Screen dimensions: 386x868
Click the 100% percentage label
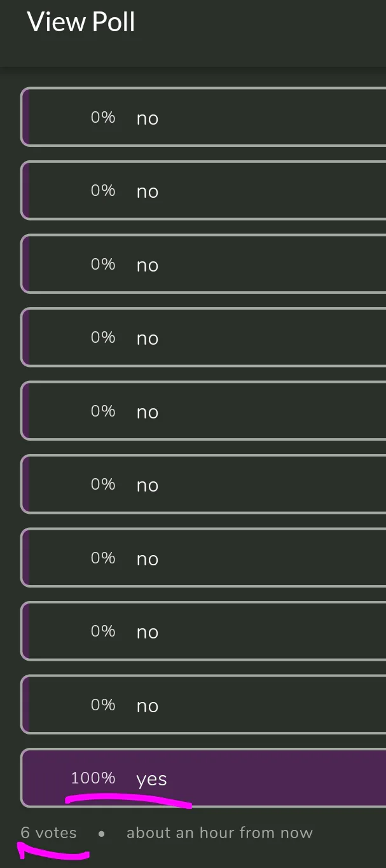tap(93, 778)
